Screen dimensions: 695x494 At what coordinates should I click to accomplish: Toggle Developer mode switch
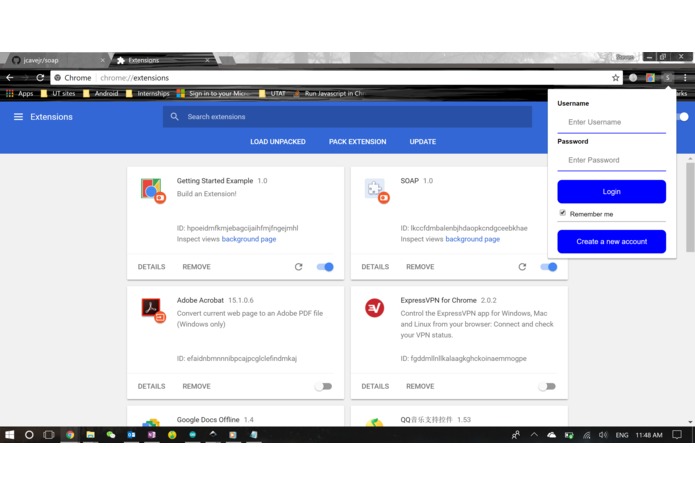pyautogui.click(x=683, y=117)
